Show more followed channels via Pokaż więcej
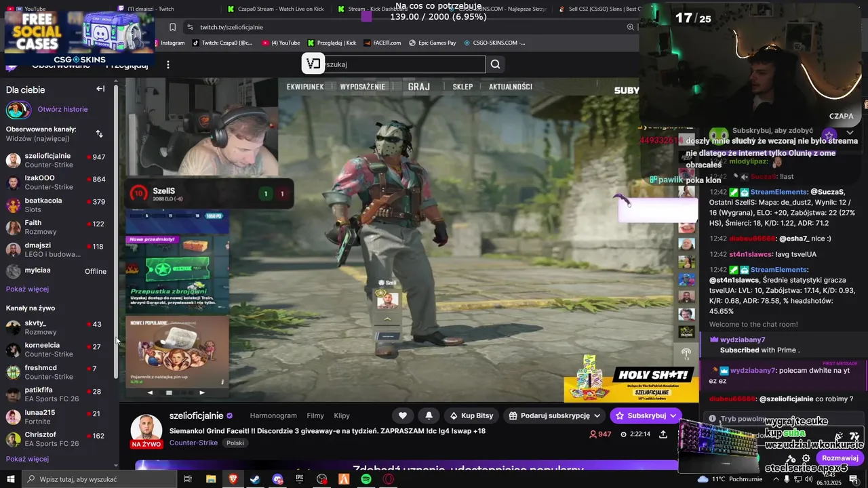 tap(27, 289)
